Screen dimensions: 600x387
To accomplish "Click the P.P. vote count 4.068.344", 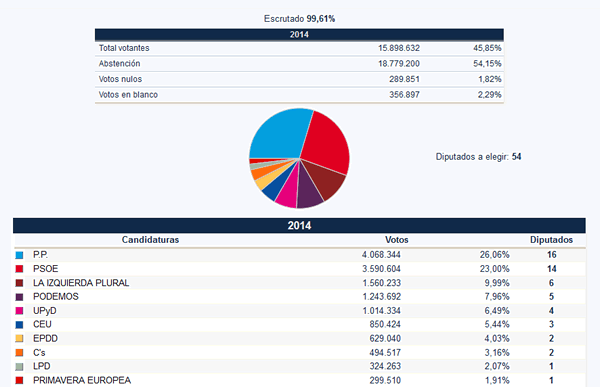I will 381,255.
